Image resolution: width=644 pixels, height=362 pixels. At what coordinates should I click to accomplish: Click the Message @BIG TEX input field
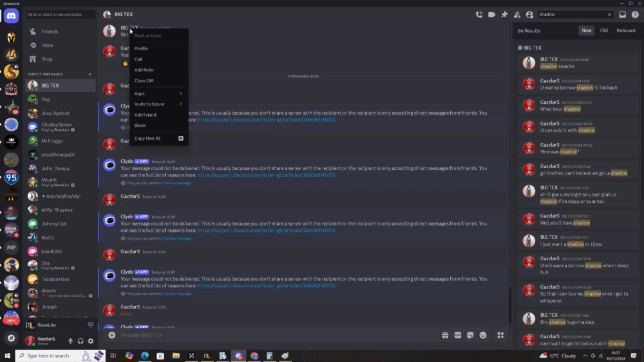(x=279, y=335)
